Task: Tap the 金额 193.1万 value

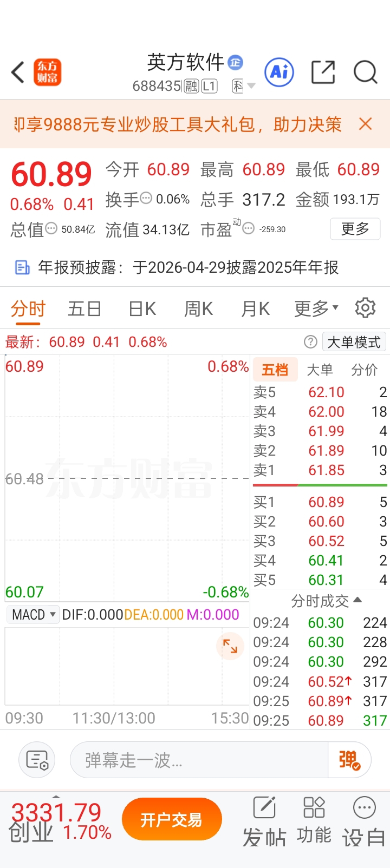Action: point(356,199)
